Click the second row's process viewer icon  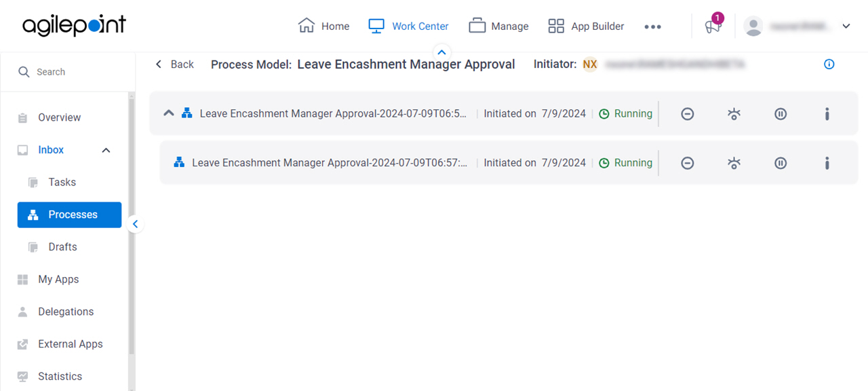pyautogui.click(x=734, y=163)
